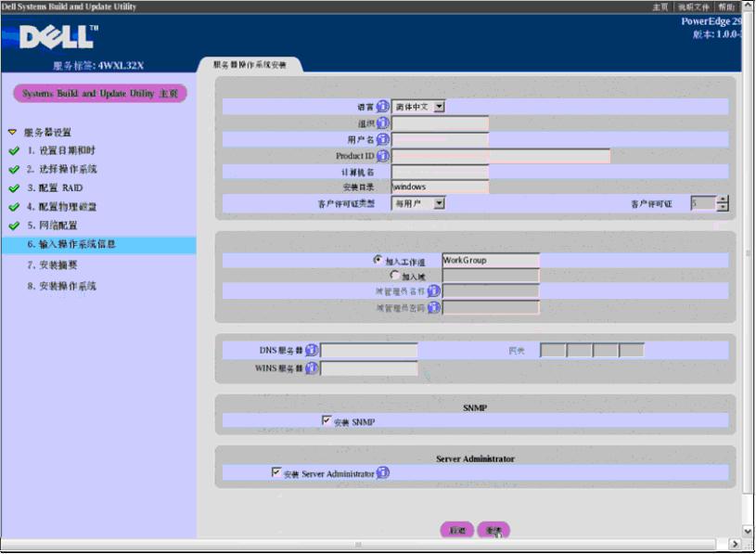Click the vertical scrollbar down arrow

748,531
